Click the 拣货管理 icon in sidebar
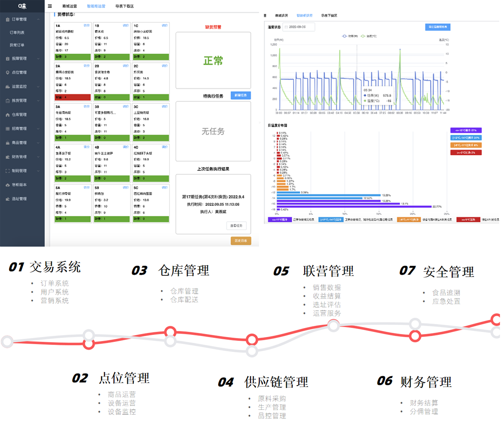Viewport: 504px width, 438px height. 8,101
